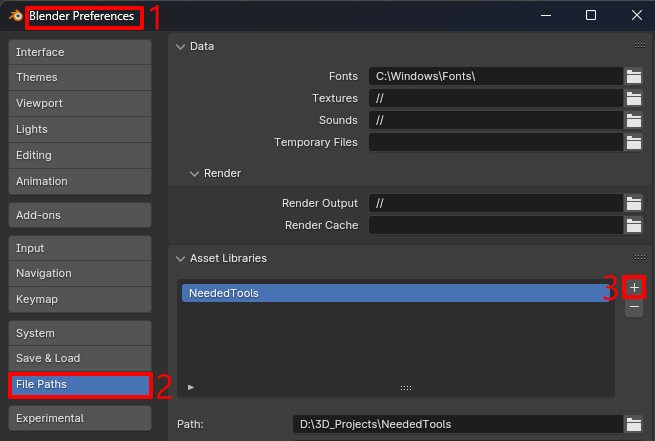Open the Experimental preferences tab
This screenshot has height=441, width=655.
tap(80, 418)
